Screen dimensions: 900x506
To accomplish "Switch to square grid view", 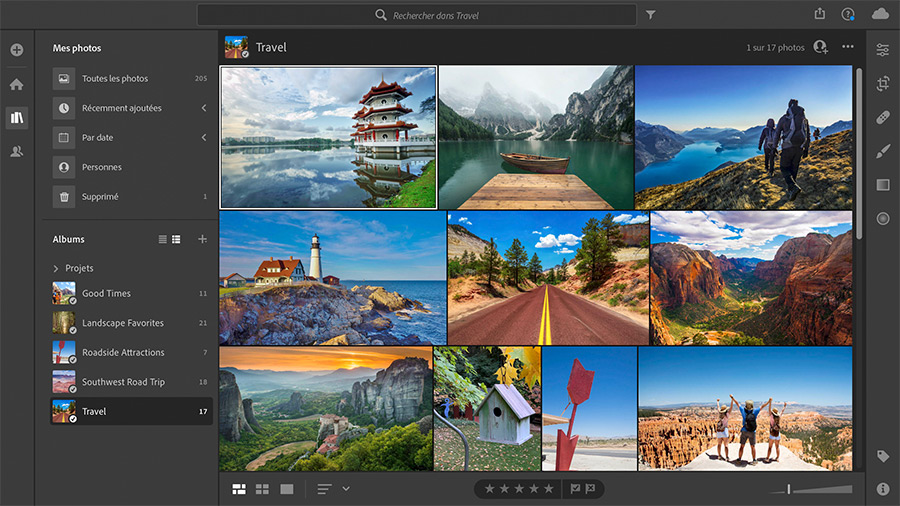I will pyautogui.click(x=263, y=489).
